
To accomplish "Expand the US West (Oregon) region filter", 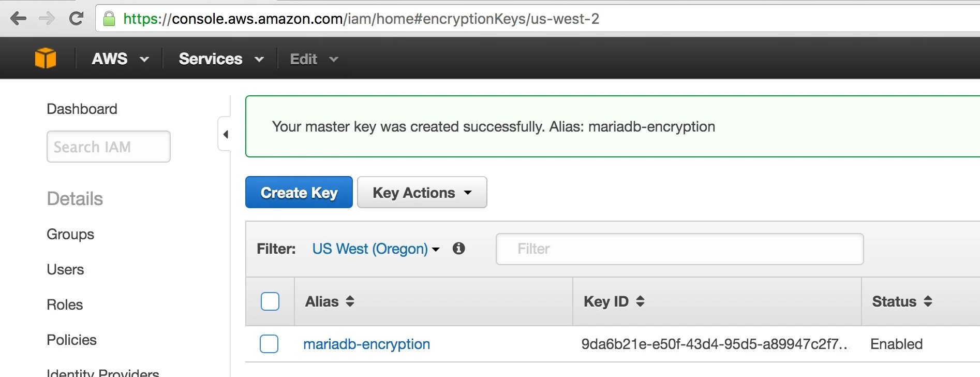I will tap(376, 249).
